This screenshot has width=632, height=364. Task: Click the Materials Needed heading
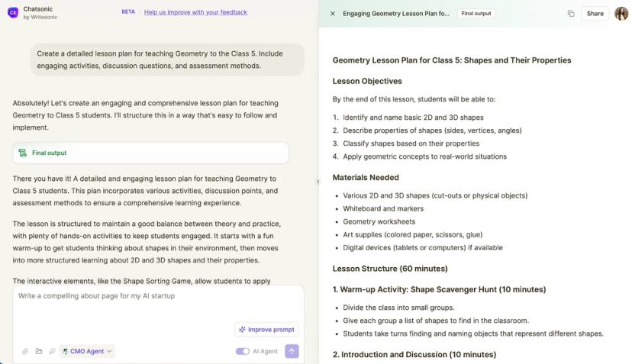click(x=366, y=177)
